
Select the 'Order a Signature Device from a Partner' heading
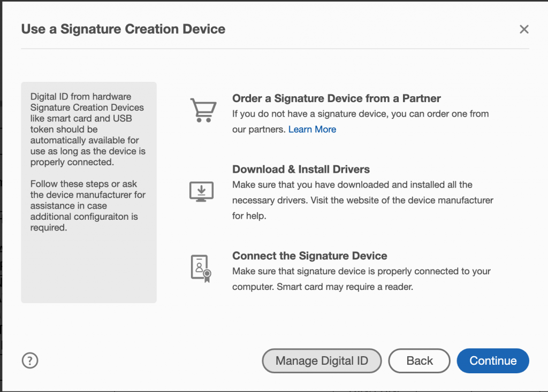click(337, 98)
